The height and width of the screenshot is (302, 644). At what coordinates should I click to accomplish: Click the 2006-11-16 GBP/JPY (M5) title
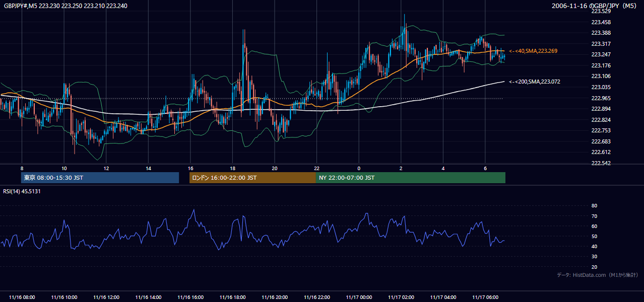point(595,6)
